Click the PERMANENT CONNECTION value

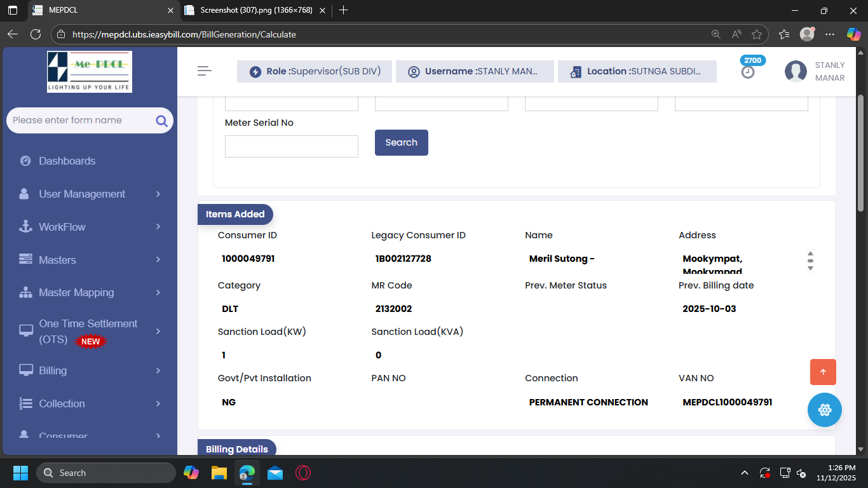588,402
